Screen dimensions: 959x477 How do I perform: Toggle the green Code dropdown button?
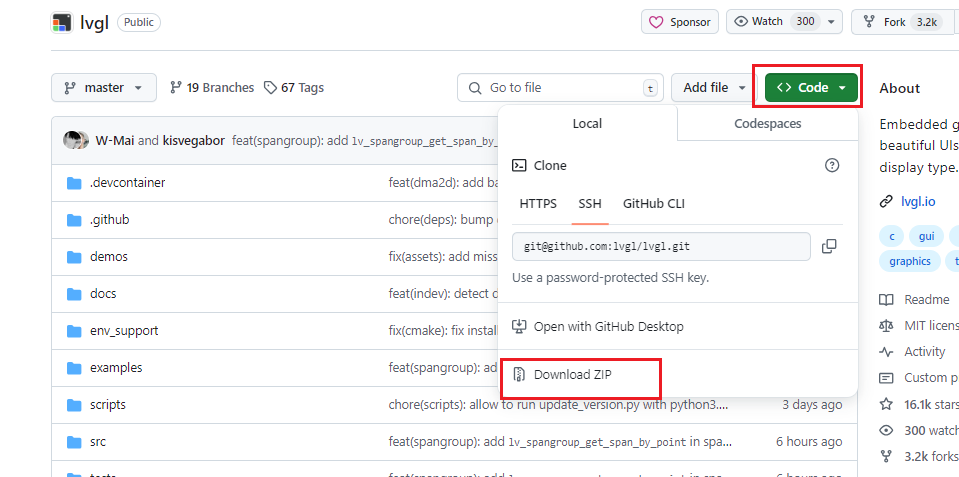(811, 87)
